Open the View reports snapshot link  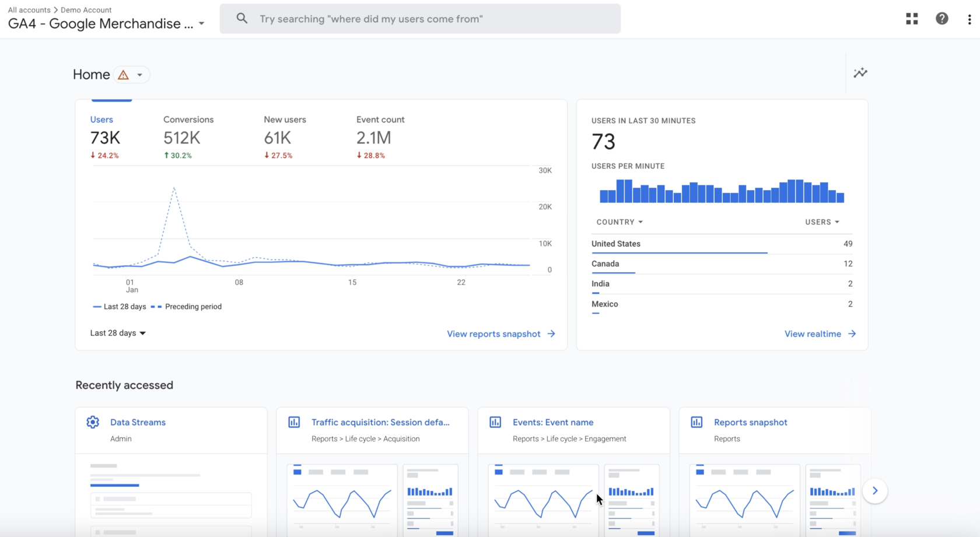501,334
